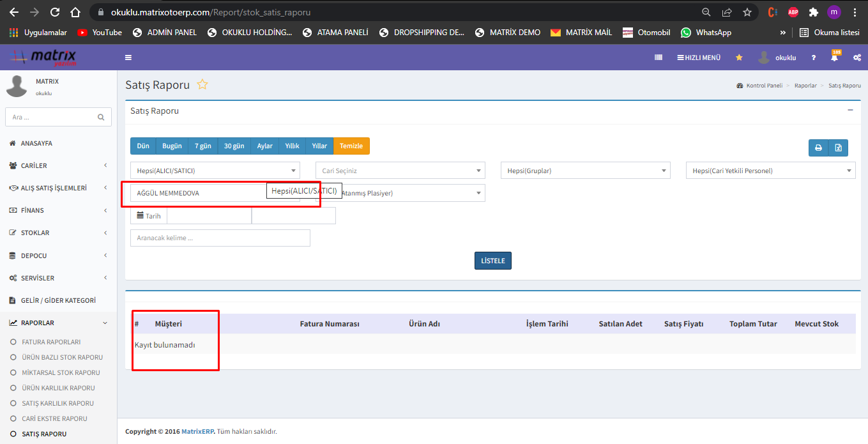
Task: Open the notifications bell icon
Action: pos(834,57)
